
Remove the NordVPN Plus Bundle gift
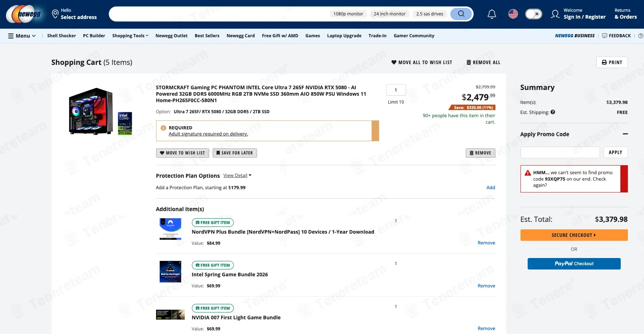[486, 243]
